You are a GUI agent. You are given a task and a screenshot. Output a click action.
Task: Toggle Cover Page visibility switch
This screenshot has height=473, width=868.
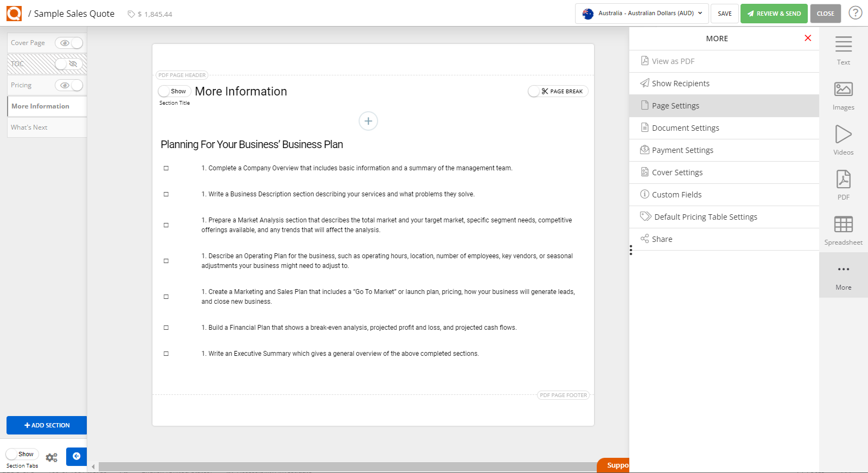69,43
